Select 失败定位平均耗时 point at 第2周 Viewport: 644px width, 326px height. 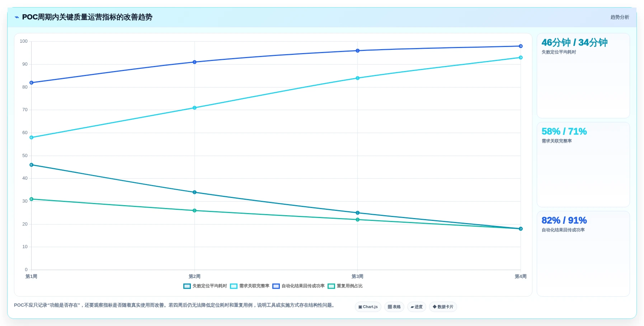194,192
